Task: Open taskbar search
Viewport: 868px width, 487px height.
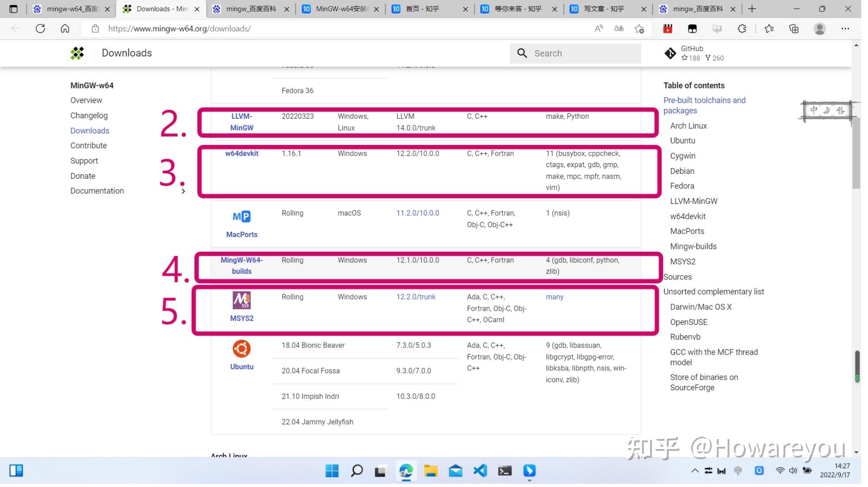Action: click(357, 471)
